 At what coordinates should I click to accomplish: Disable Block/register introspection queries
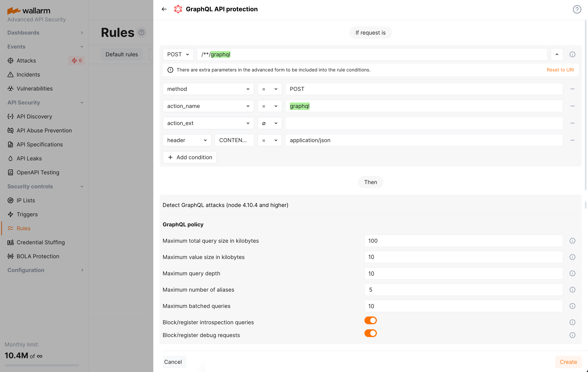[370, 320]
